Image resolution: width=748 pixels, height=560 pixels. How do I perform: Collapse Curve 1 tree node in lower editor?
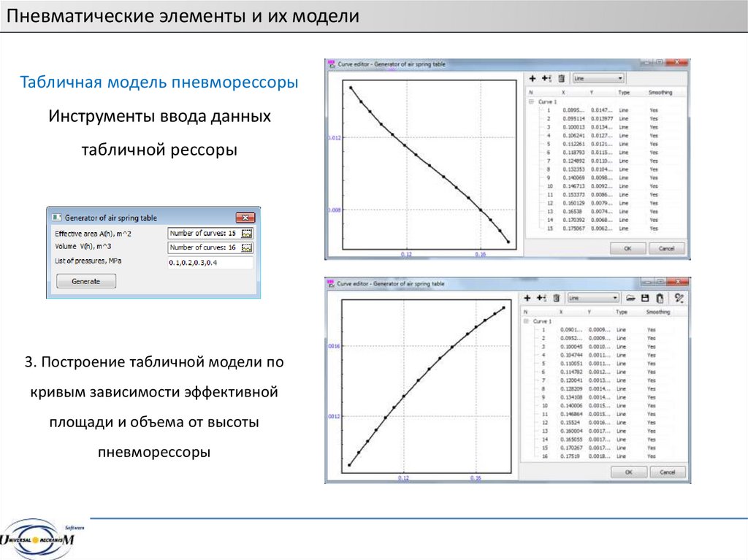tap(525, 321)
